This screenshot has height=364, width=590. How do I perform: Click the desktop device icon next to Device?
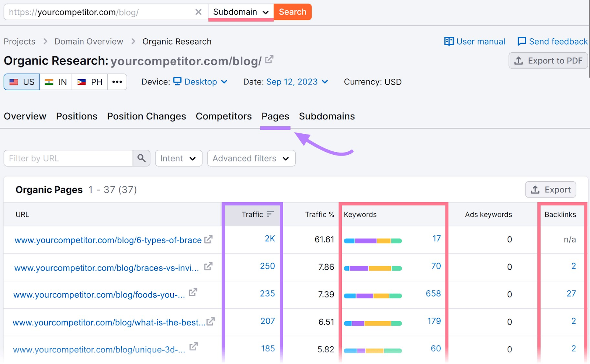point(178,82)
